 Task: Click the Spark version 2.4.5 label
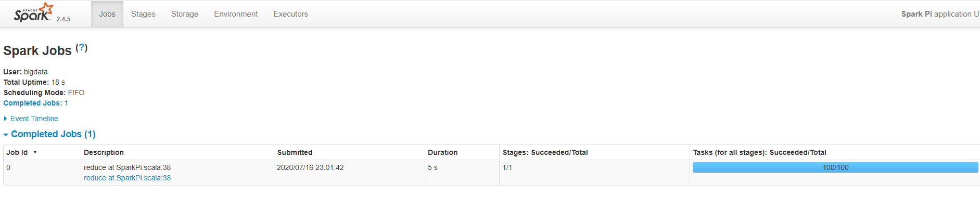(63, 19)
